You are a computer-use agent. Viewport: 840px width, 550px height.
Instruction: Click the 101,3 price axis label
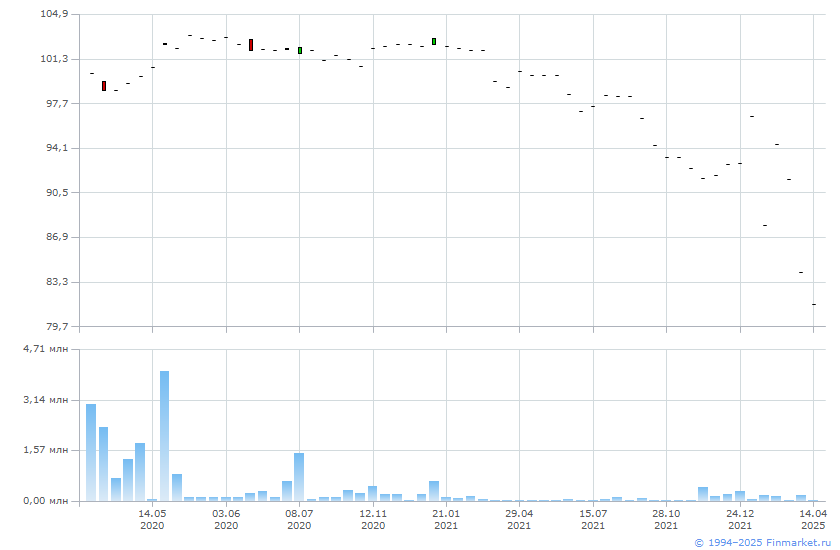pyautogui.click(x=54, y=58)
